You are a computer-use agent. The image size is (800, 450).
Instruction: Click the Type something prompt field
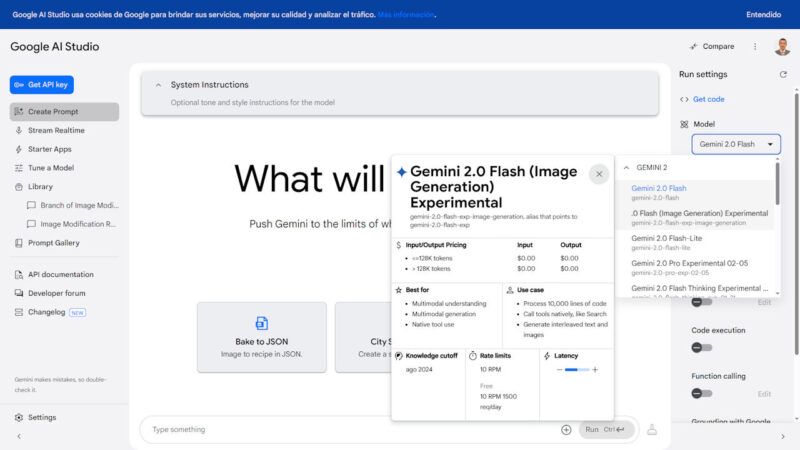[x=352, y=430]
